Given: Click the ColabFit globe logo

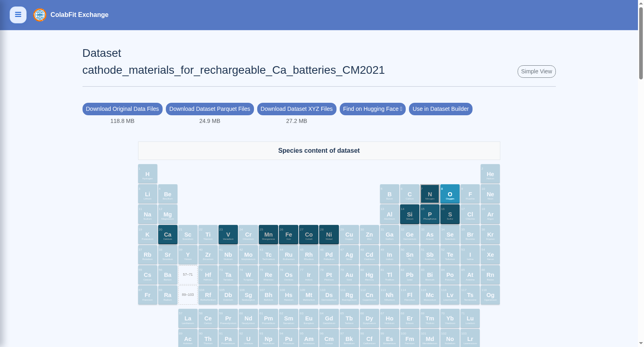Looking at the screenshot, I should 40,15.
